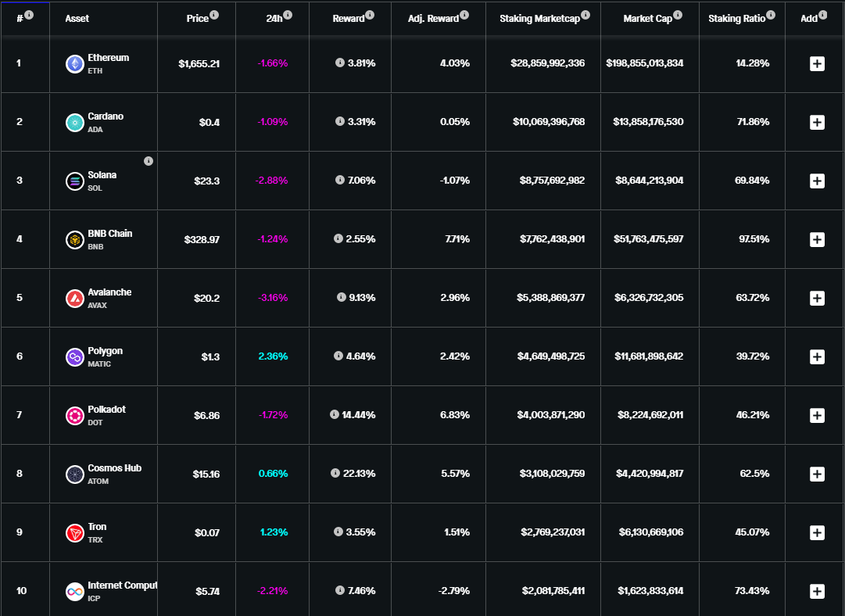Click the info icon next to Polkadot's 14.44% reward
Image resolution: width=845 pixels, height=616 pixels.
pos(335,414)
